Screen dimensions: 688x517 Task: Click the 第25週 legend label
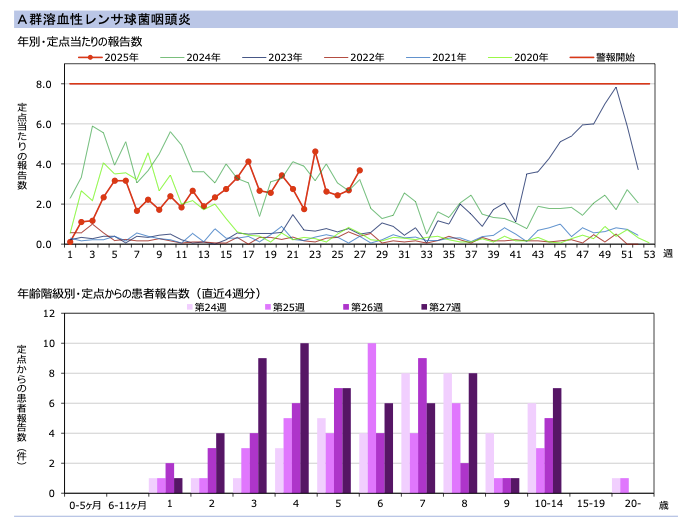pyautogui.click(x=289, y=307)
